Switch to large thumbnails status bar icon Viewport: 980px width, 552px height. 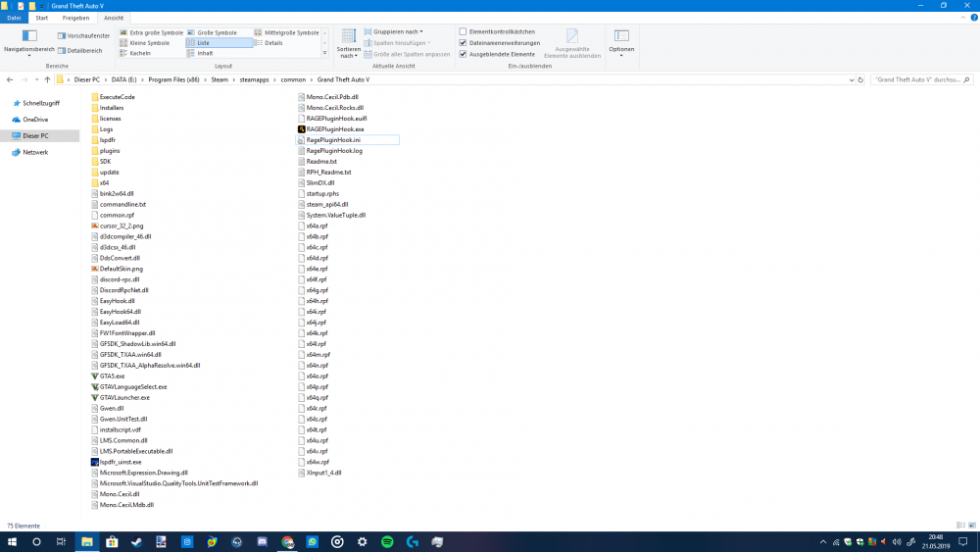click(972, 526)
